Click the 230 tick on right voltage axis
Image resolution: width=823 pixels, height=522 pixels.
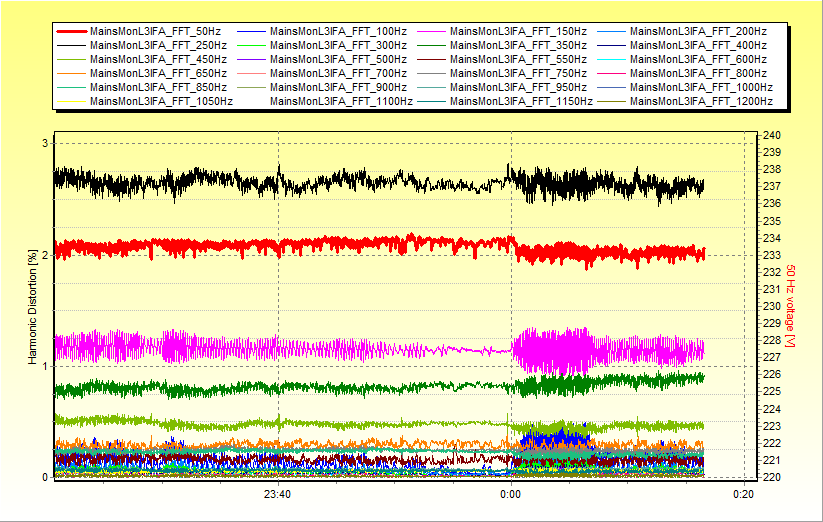[773, 306]
